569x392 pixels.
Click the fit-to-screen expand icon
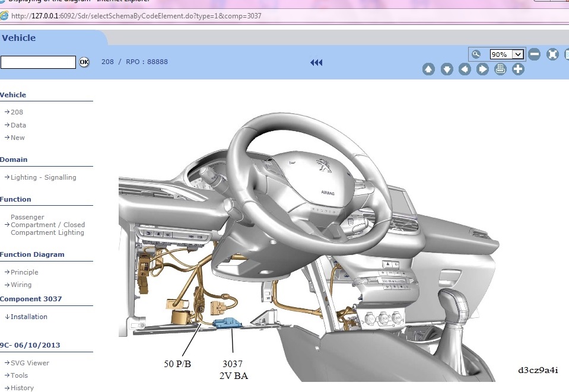click(x=552, y=55)
